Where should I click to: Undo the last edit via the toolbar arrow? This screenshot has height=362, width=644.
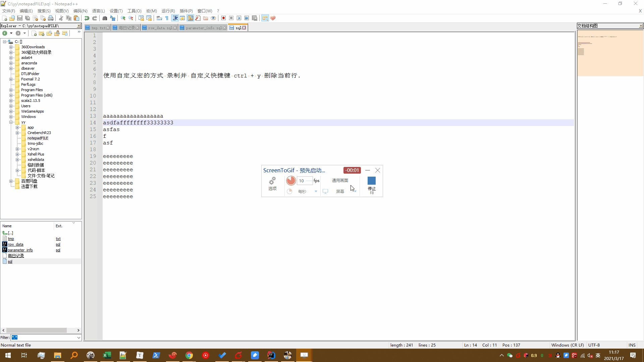(87, 18)
